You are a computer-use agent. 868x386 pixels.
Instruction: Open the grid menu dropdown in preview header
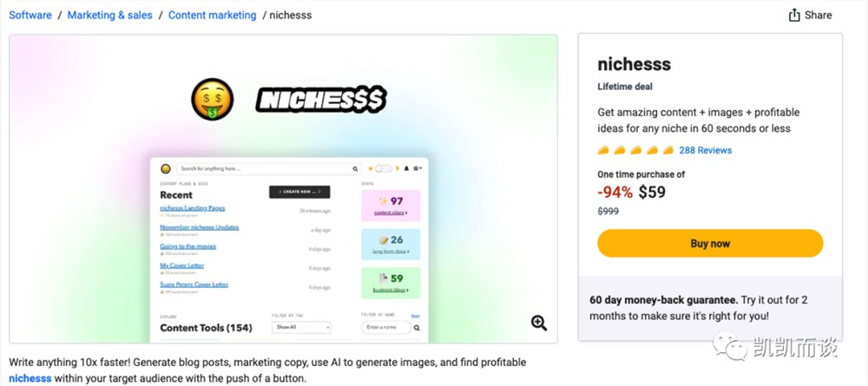[418, 168]
